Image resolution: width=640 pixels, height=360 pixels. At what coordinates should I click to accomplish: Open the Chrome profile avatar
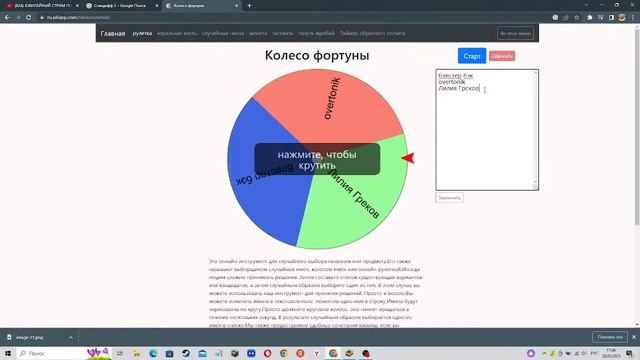click(x=622, y=18)
